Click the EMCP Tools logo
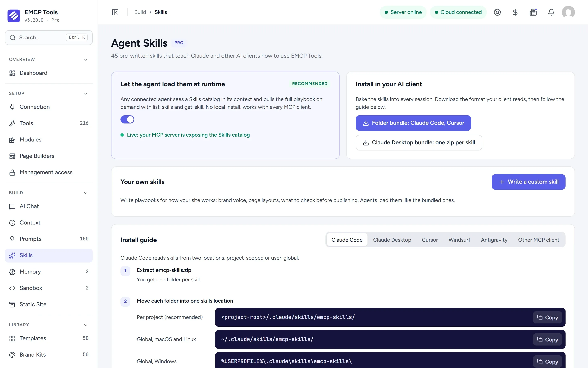 click(x=14, y=16)
